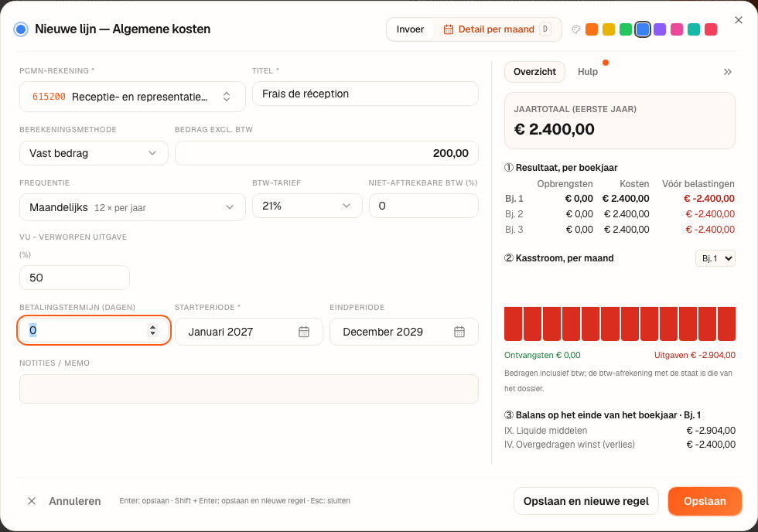758x532 pixels.
Task: Pick the red-pink color swatch
Action: [711, 29]
